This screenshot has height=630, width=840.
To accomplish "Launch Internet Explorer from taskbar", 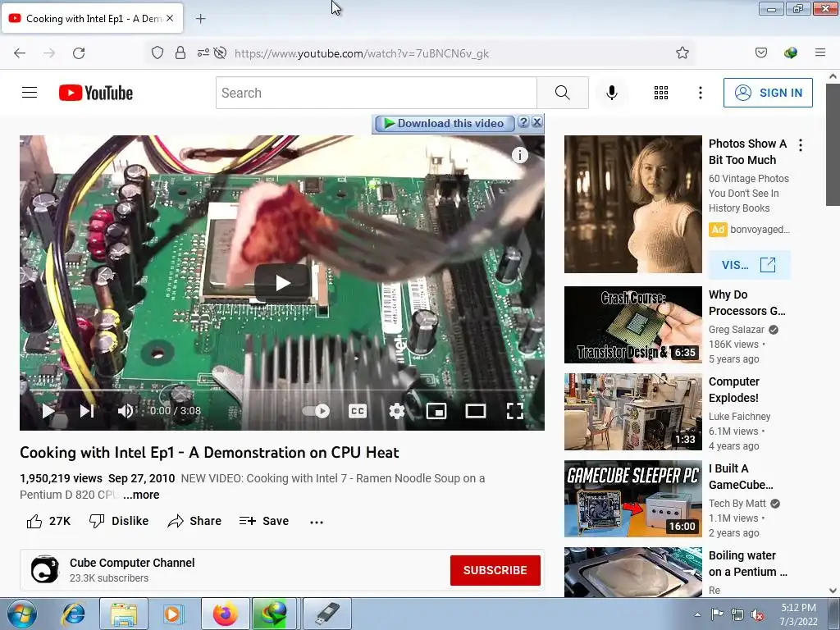I will click(x=73, y=614).
